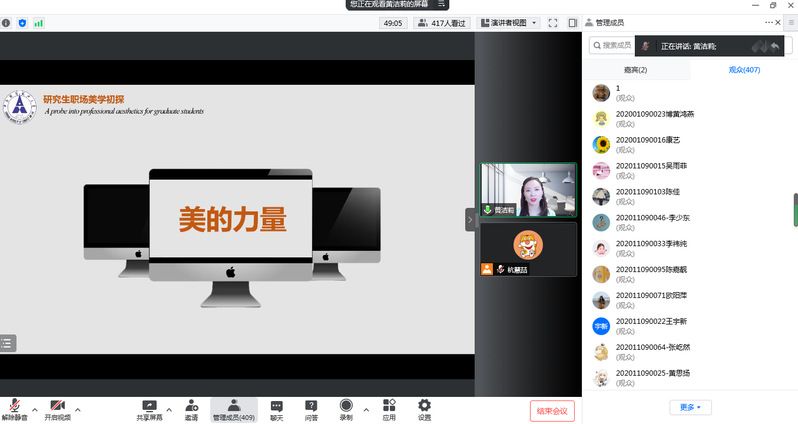
Task: Click 管理成员(409) in bottom toolbar
Action: click(233, 408)
